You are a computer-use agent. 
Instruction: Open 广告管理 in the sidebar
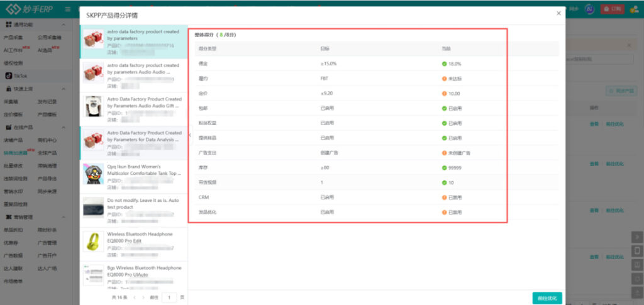[47, 243]
